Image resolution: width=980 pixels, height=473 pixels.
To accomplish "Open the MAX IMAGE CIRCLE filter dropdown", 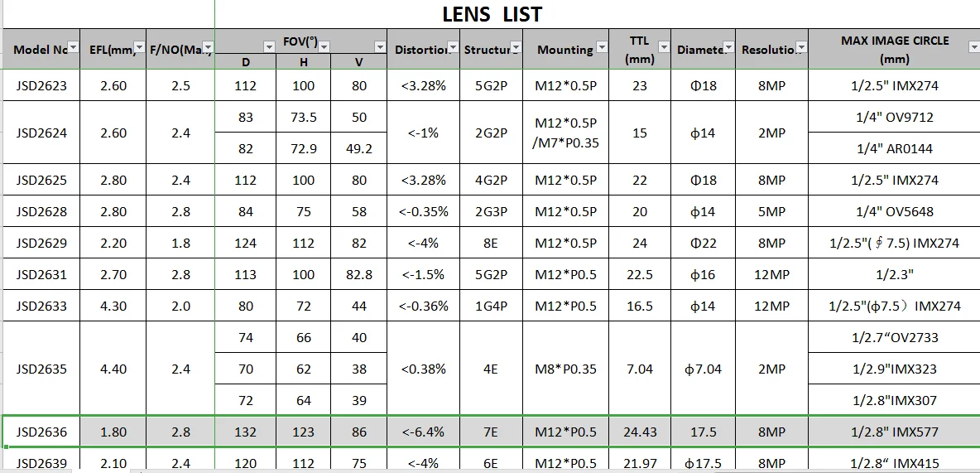I will [x=973, y=47].
